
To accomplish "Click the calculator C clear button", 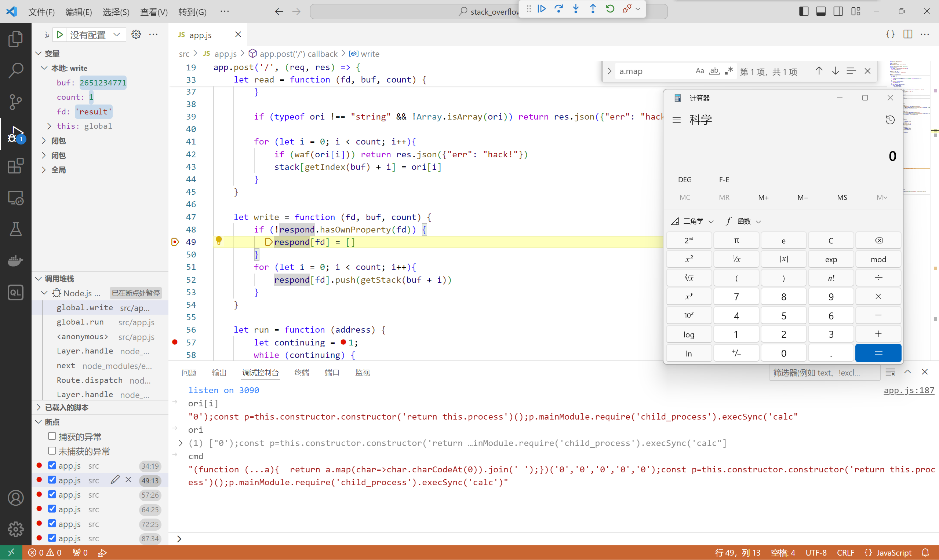I will point(831,240).
